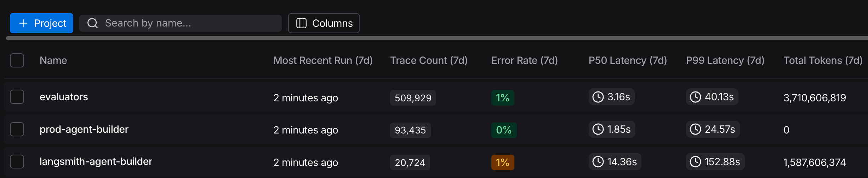Check the prod-agent-builder row checkbox

pyautogui.click(x=17, y=129)
